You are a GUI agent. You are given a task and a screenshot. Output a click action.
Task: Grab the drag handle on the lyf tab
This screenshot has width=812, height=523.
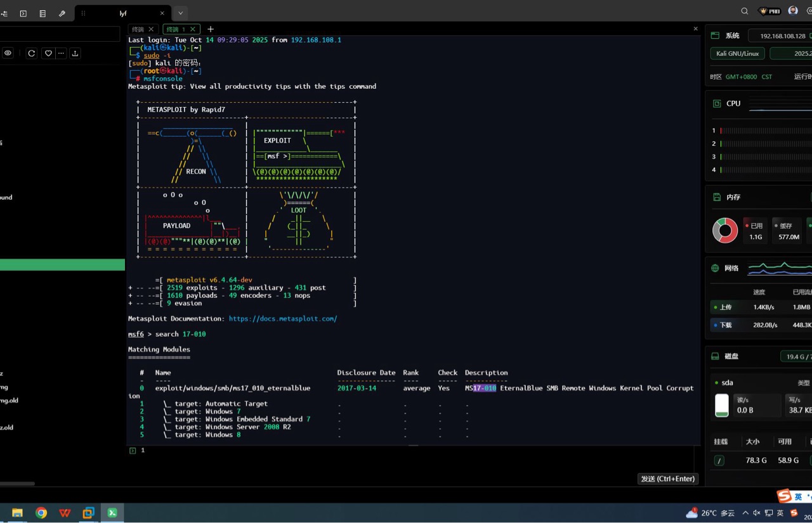83,13
